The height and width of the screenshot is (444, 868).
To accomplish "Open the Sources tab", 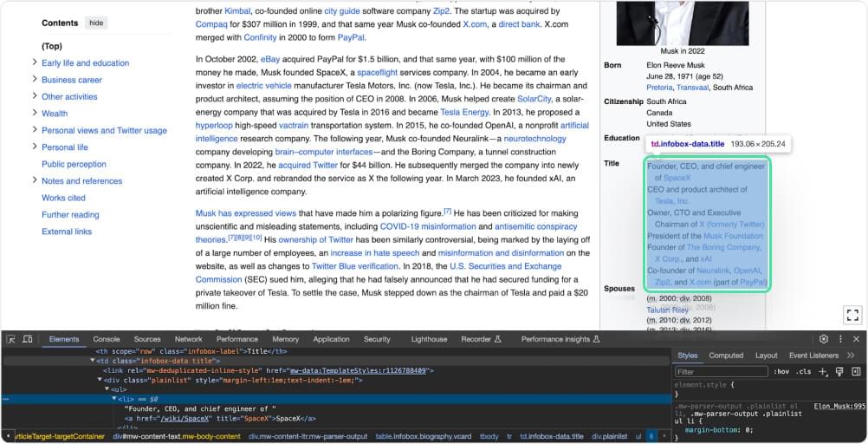I will point(147,339).
